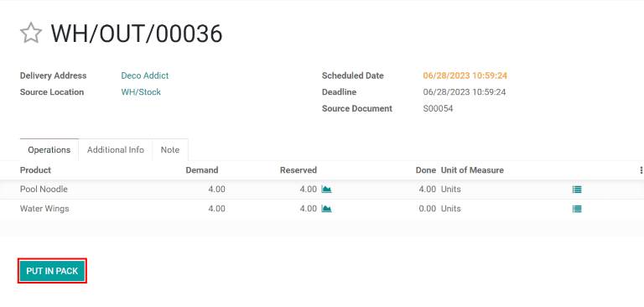
Task: Edit Pool Noodle done quantity 4.00
Action: (427, 189)
